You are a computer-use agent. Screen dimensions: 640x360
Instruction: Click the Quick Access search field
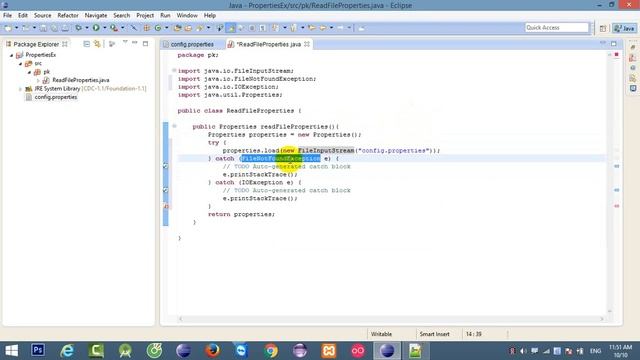coord(557,27)
